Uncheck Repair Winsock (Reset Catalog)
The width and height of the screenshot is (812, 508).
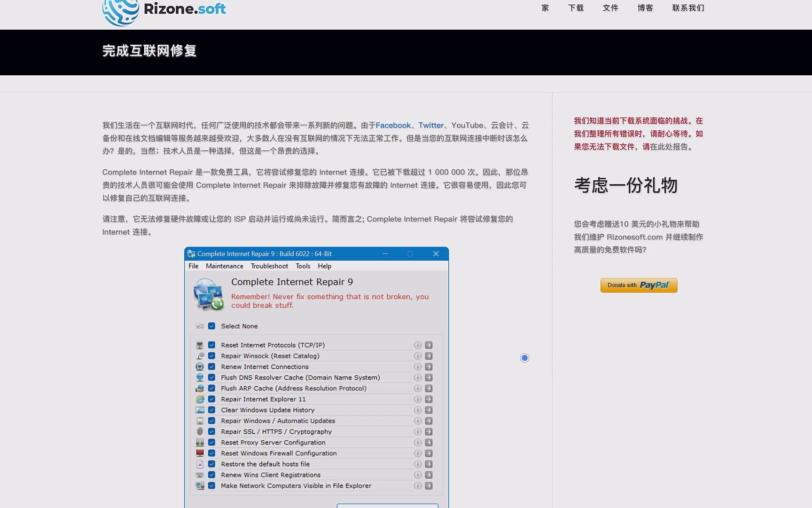coord(211,356)
